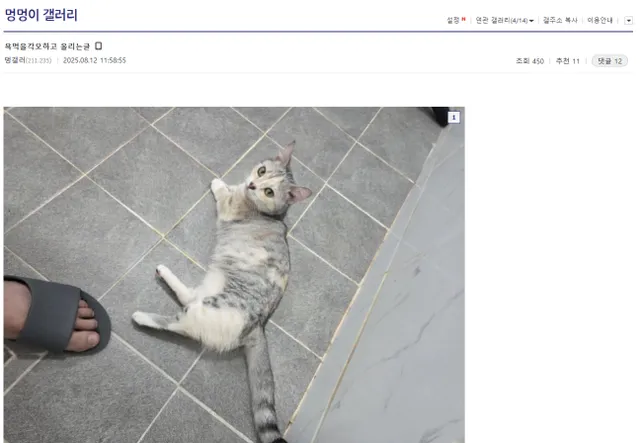This screenshot has width=640, height=443.
Task: Click the mobile device icon beside the post title
Action: (x=98, y=46)
